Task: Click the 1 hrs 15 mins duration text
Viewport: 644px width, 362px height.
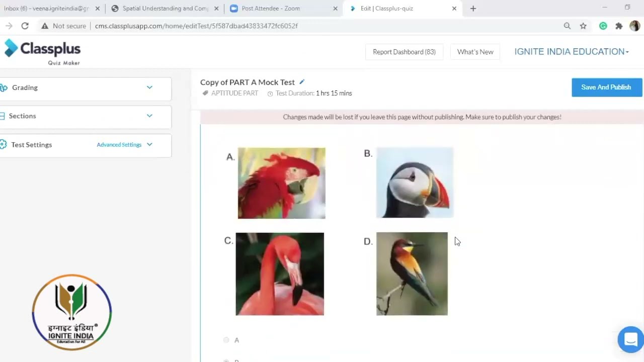Action: [x=334, y=94]
